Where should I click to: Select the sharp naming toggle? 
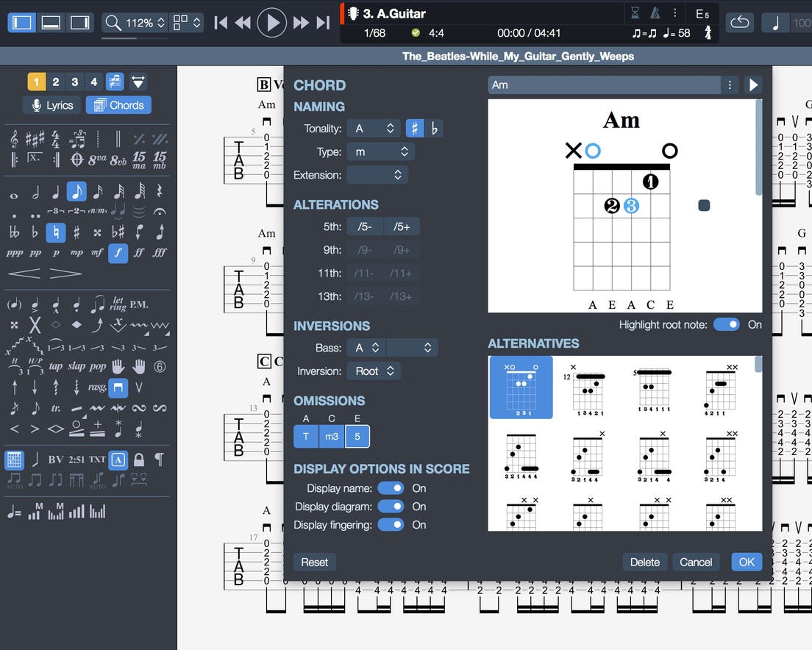pos(414,129)
